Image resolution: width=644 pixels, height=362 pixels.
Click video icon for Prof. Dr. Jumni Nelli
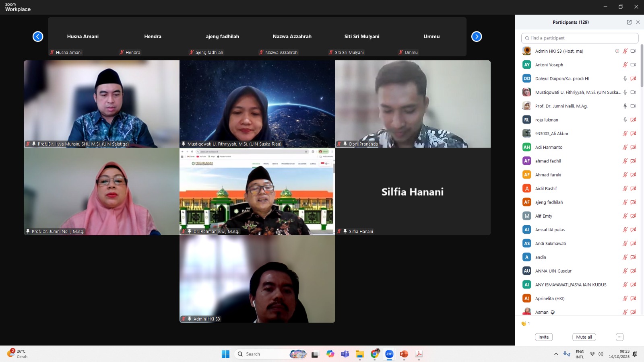tap(633, 106)
